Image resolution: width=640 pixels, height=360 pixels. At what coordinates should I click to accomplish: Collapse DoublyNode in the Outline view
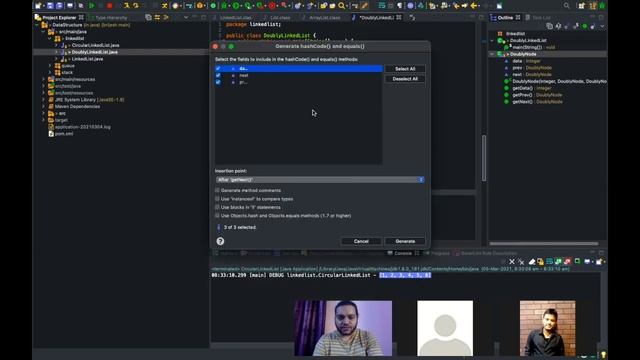coord(492,54)
